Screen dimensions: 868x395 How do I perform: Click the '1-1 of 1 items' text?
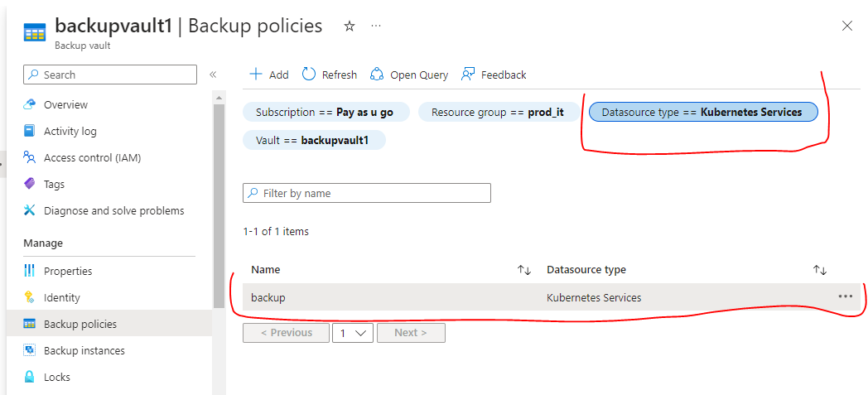(x=276, y=231)
